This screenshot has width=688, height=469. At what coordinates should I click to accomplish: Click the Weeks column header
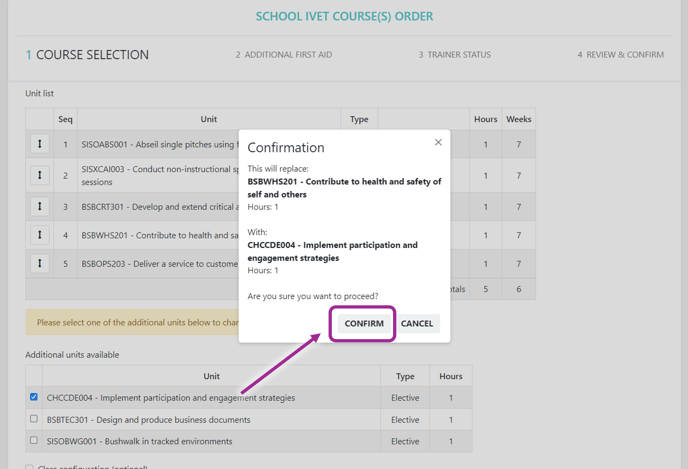pyautogui.click(x=519, y=119)
